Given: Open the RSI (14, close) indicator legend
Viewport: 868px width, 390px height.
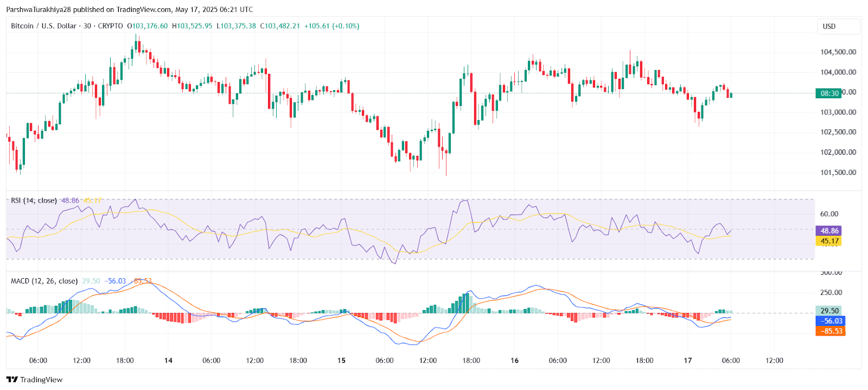Looking at the screenshot, I should (x=34, y=200).
